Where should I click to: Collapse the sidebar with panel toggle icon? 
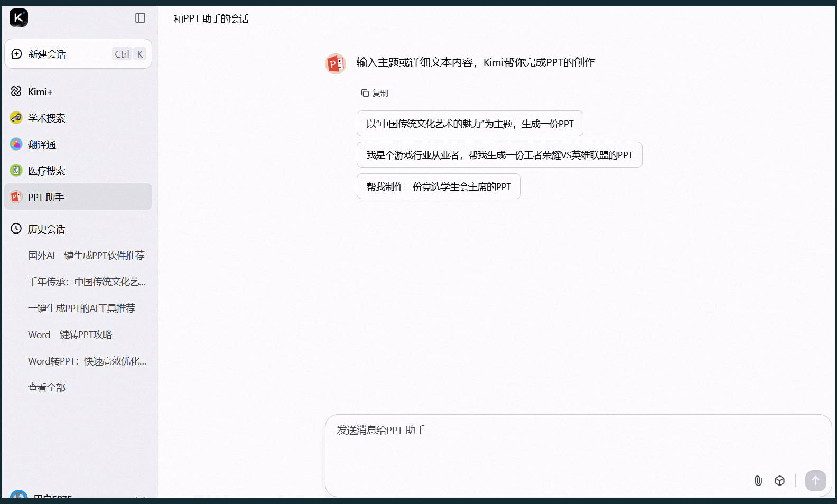click(x=140, y=18)
